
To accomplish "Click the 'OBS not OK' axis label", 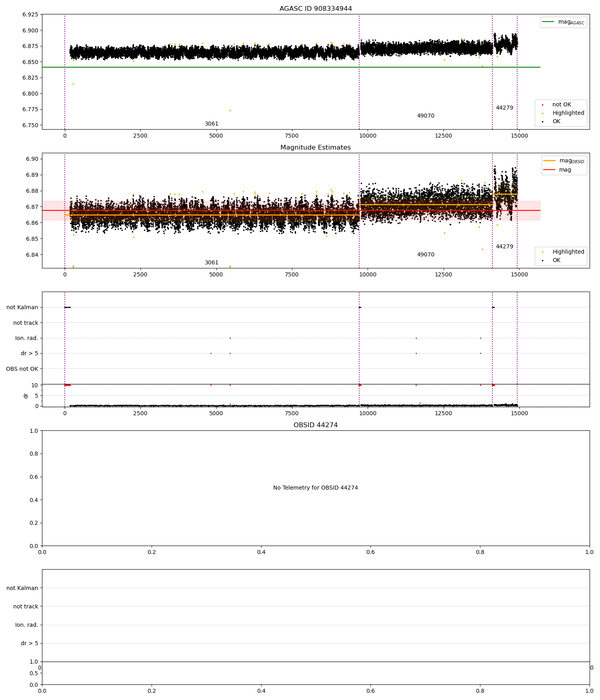I will [x=22, y=369].
